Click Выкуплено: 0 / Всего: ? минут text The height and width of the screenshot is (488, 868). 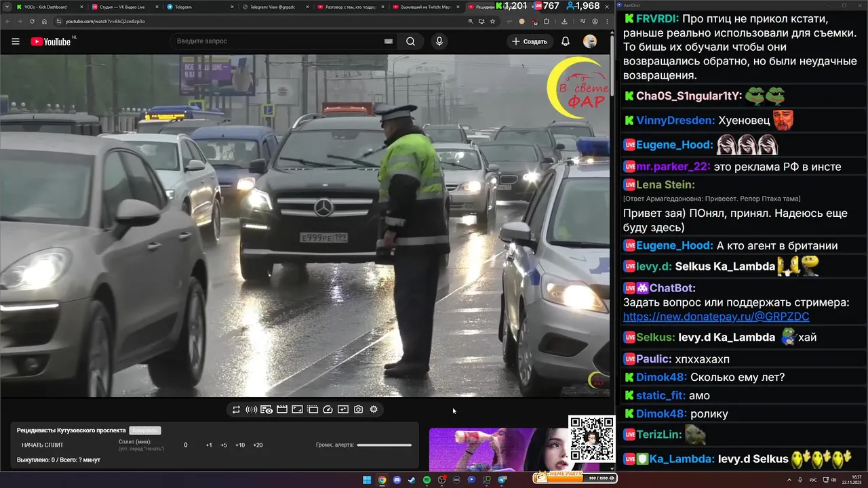point(58,460)
